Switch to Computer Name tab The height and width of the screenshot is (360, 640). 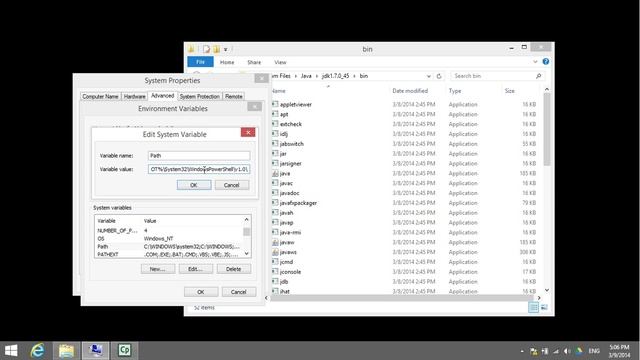(x=100, y=96)
